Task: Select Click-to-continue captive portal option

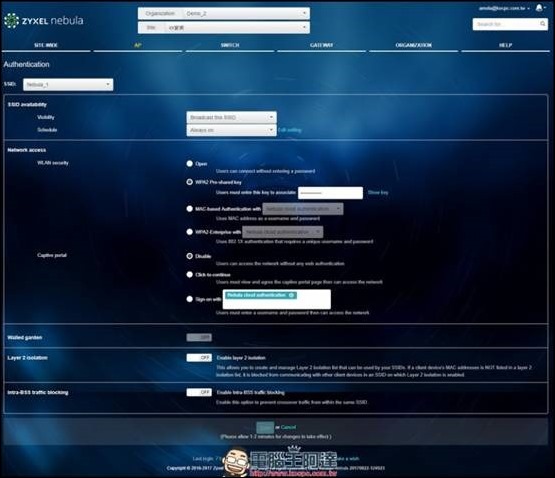Action: (x=190, y=274)
